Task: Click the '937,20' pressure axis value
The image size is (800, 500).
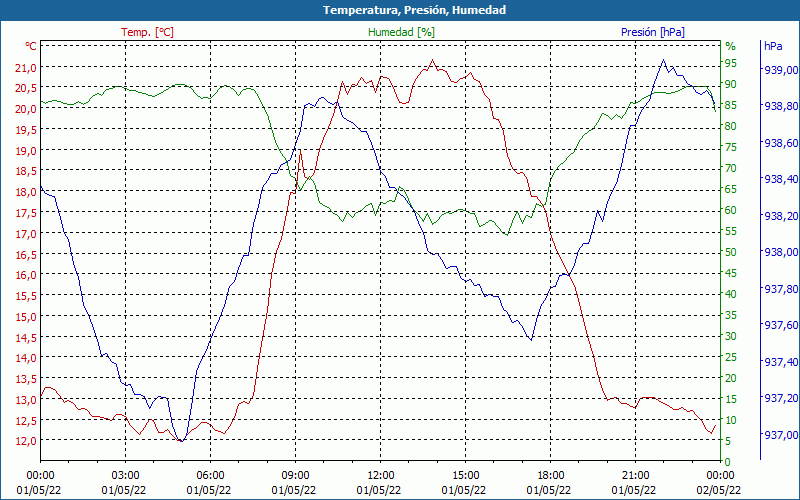Action: pos(781,398)
